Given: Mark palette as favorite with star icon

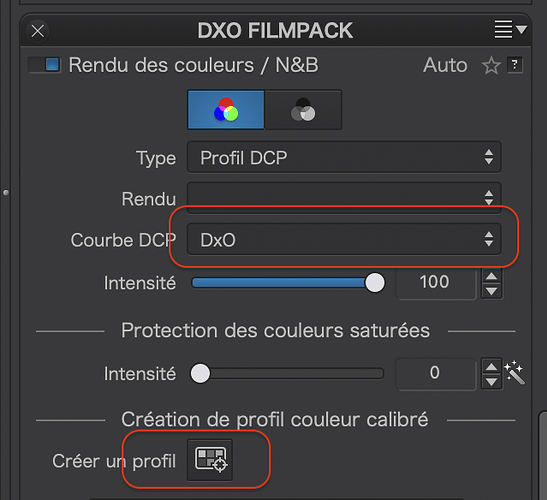Looking at the screenshot, I should pos(491,66).
